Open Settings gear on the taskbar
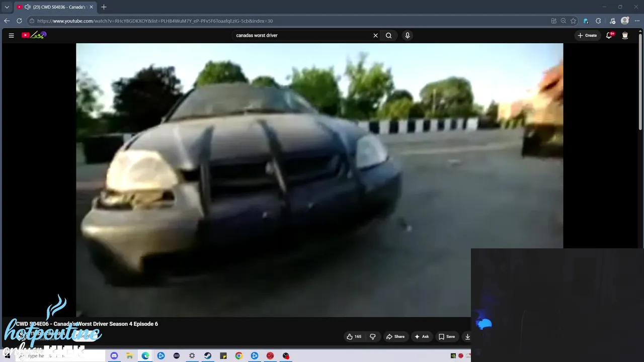 (192, 355)
